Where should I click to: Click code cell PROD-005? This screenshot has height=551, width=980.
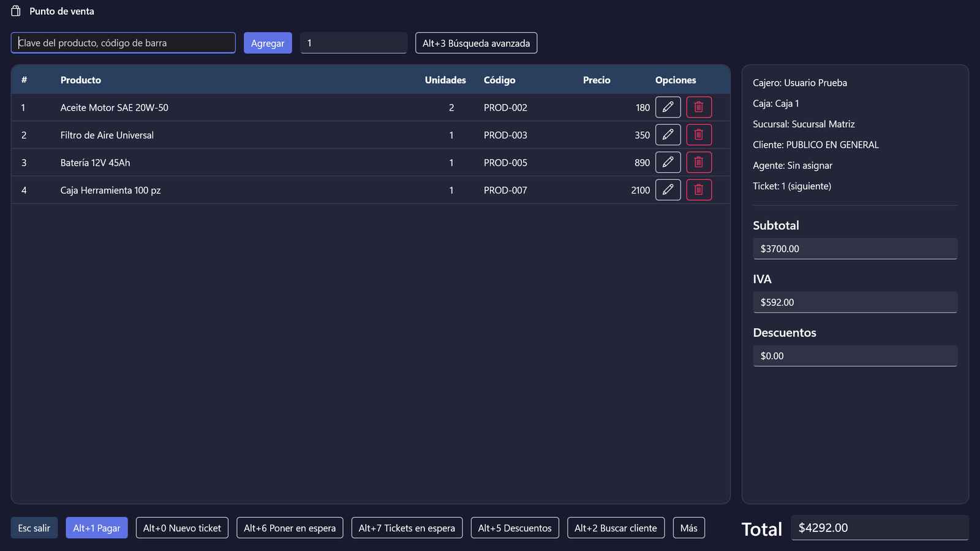pos(505,163)
